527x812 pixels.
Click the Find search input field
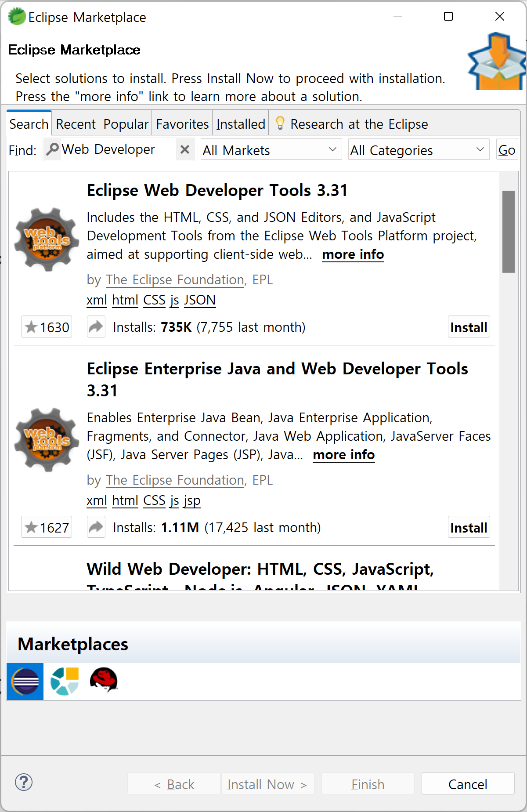coord(119,149)
